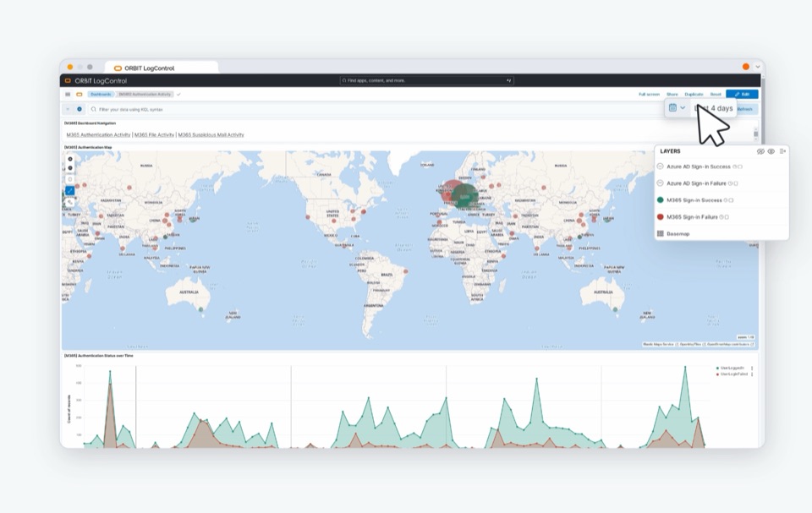Click Basemap grid icon in layers
Screen dimensions: 812x513
[x=661, y=233]
